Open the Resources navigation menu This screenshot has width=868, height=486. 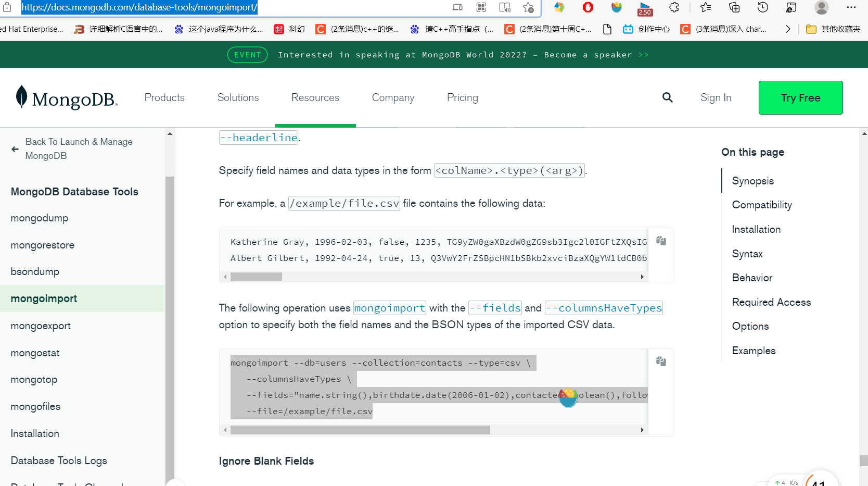click(x=315, y=97)
